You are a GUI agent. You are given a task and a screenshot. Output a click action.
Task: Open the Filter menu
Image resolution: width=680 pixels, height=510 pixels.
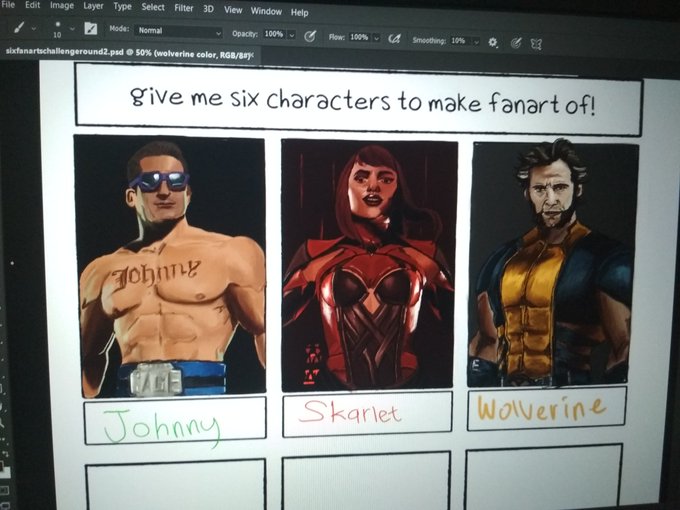183,8
